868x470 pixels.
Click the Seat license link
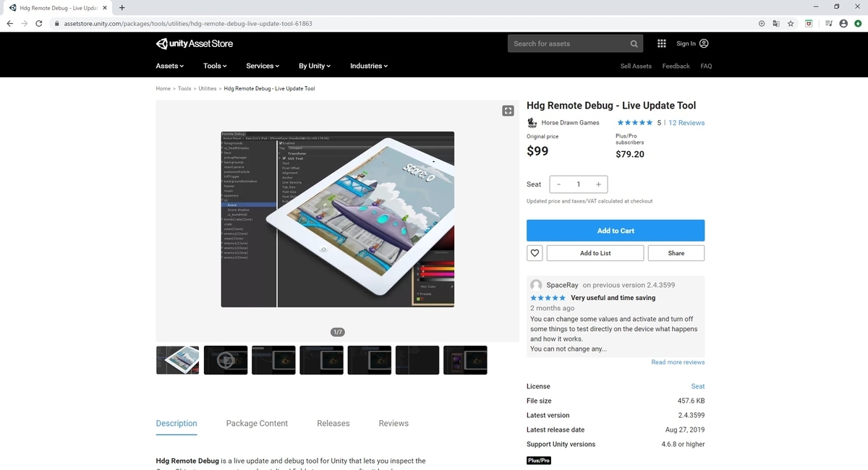pos(698,386)
